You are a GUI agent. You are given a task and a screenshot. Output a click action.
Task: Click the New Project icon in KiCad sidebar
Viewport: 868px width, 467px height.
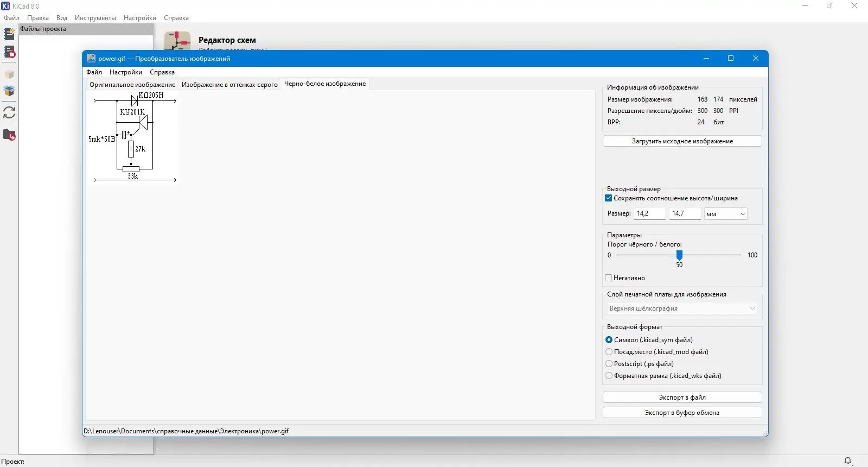pos(9,34)
